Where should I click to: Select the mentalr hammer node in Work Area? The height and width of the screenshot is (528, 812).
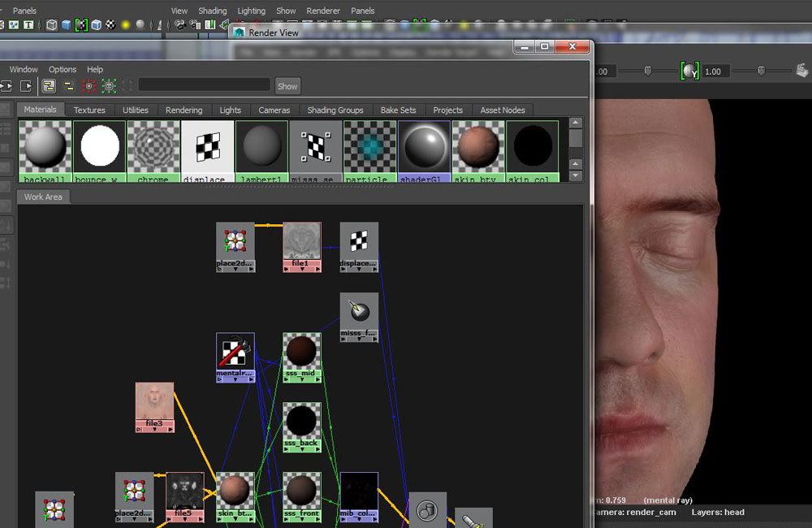point(235,357)
